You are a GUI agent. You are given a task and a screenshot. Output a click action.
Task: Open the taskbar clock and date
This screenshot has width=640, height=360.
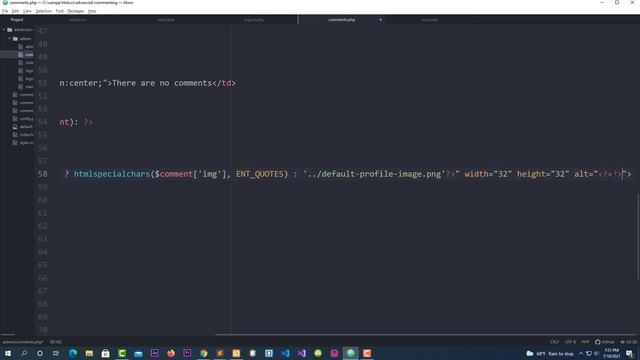611,353
